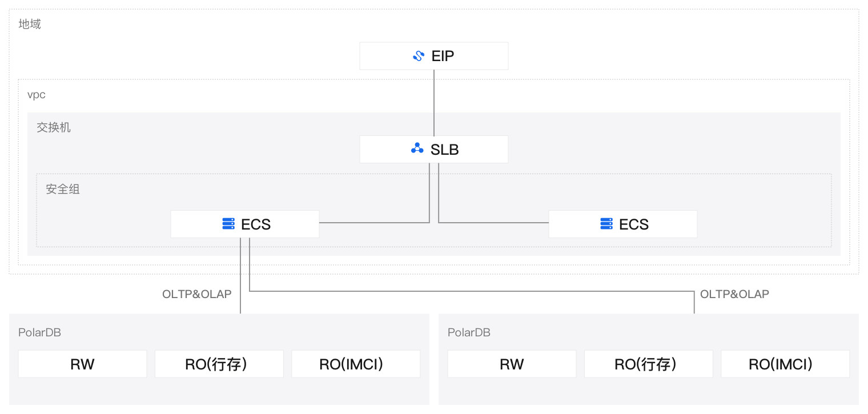
Task: Click RO(IMCI) node in left PolarDB
Action: click(356, 364)
